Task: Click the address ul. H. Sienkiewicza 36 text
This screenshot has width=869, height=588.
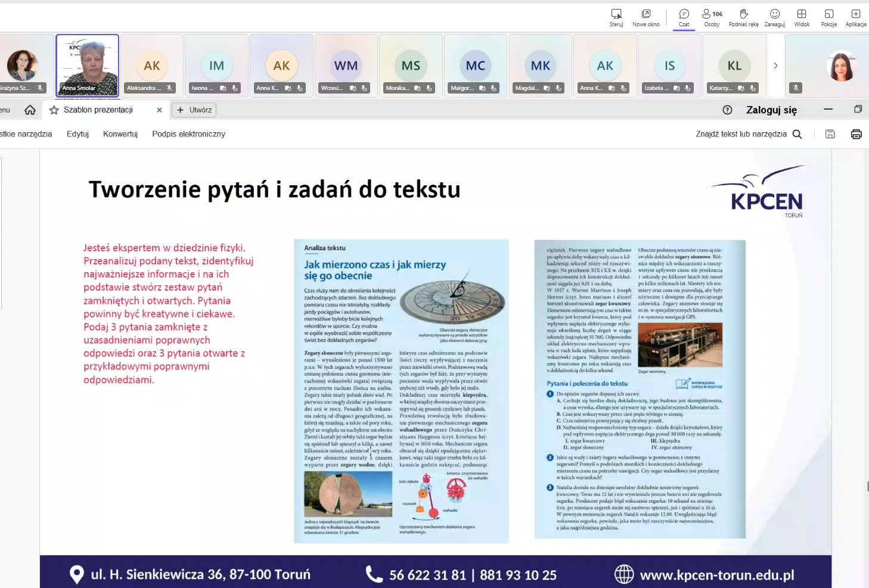Action: pos(200,575)
